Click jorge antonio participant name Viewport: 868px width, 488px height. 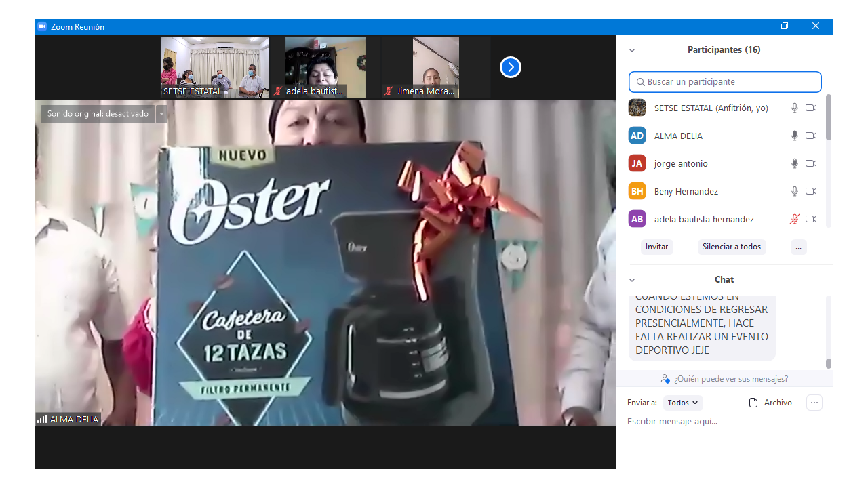pyautogui.click(x=681, y=163)
